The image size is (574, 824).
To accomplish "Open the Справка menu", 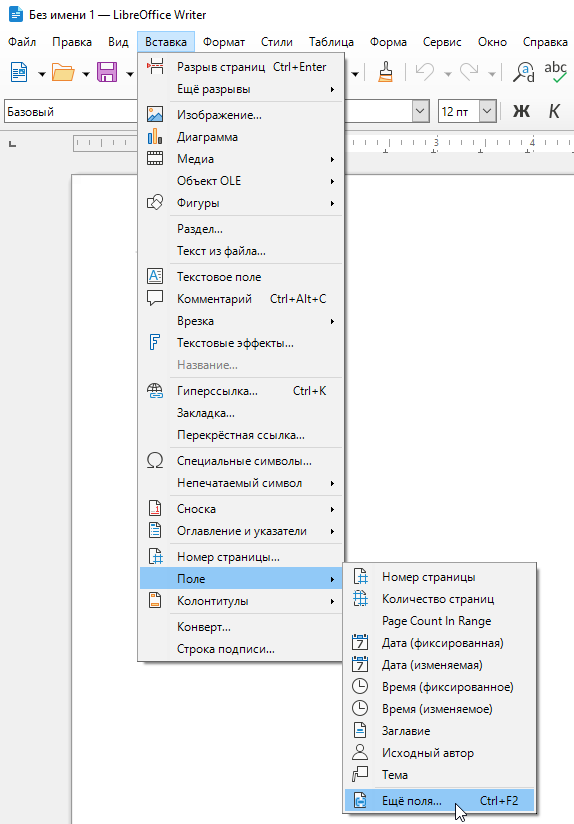I will tap(545, 42).
